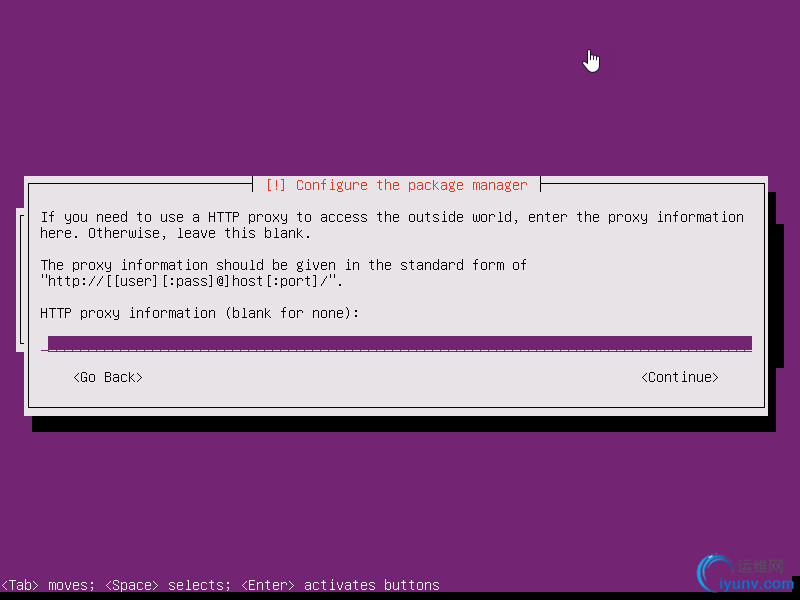Click the line 'The proxy information should be given'
This screenshot has height=600, width=800.
point(283,265)
